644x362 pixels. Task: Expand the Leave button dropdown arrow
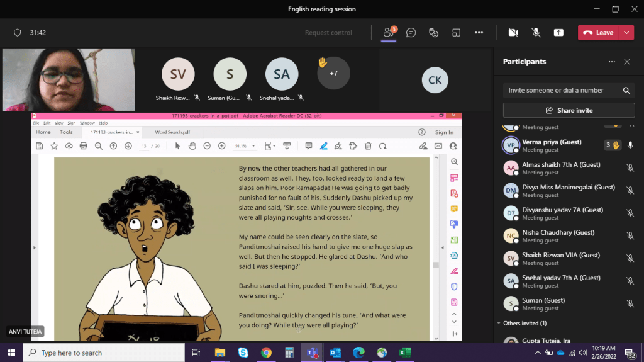(x=626, y=33)
